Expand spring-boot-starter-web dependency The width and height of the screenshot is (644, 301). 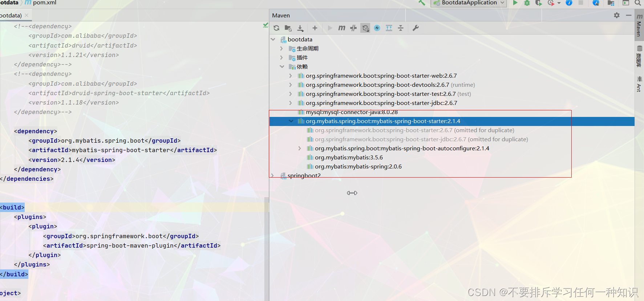click(290, 76)
